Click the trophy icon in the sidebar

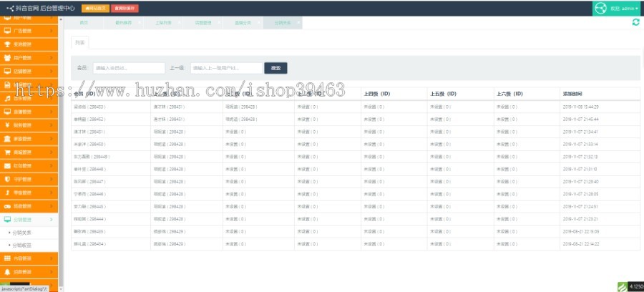pyautogui.click(x=7, y=44)
